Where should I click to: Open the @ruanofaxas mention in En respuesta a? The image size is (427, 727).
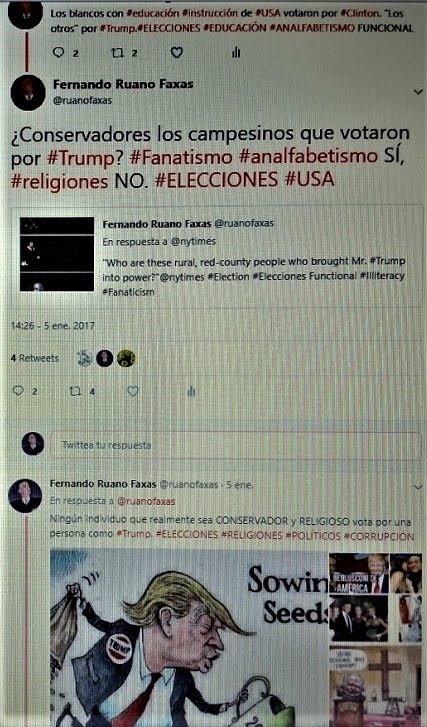pos(146,501)
